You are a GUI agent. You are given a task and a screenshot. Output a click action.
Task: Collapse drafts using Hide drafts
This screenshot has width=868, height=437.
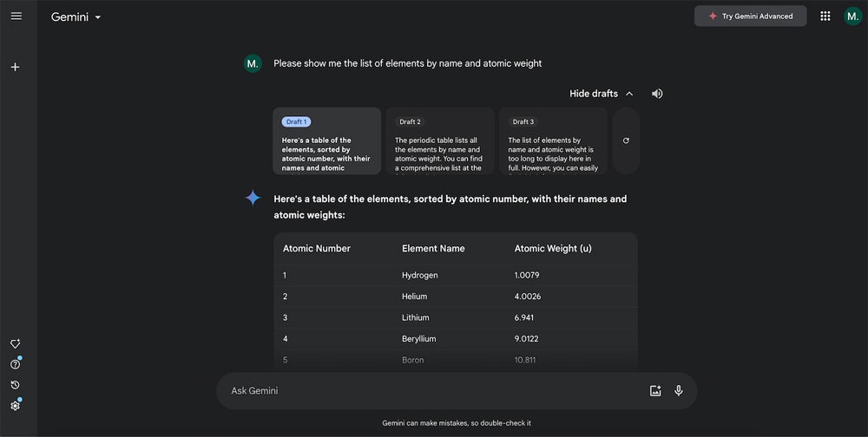601,94
